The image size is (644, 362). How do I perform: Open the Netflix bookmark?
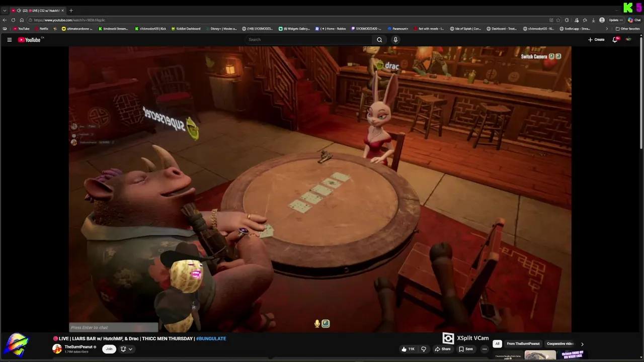click(41, 29)
